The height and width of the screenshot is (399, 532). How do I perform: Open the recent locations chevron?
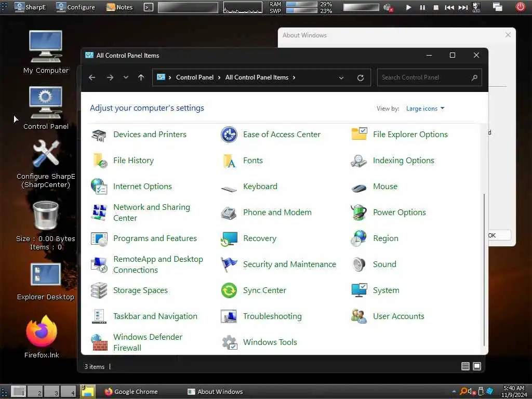(126, 77)
